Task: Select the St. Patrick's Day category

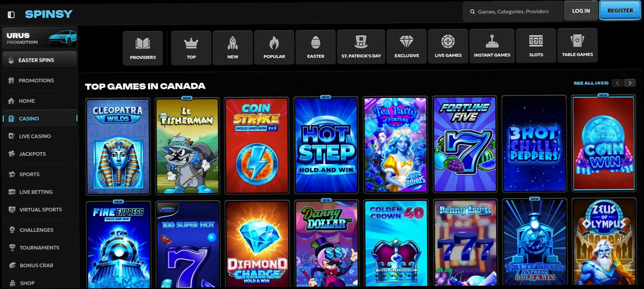Action: tap(361, 47)
